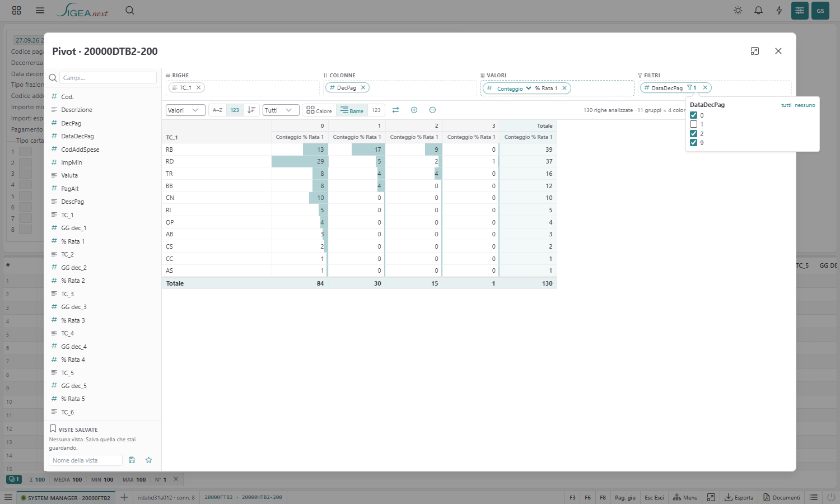Viewport: 840px width, 504px height.
Task: Save the current view with the disk icon
Action: click(132, 460)
